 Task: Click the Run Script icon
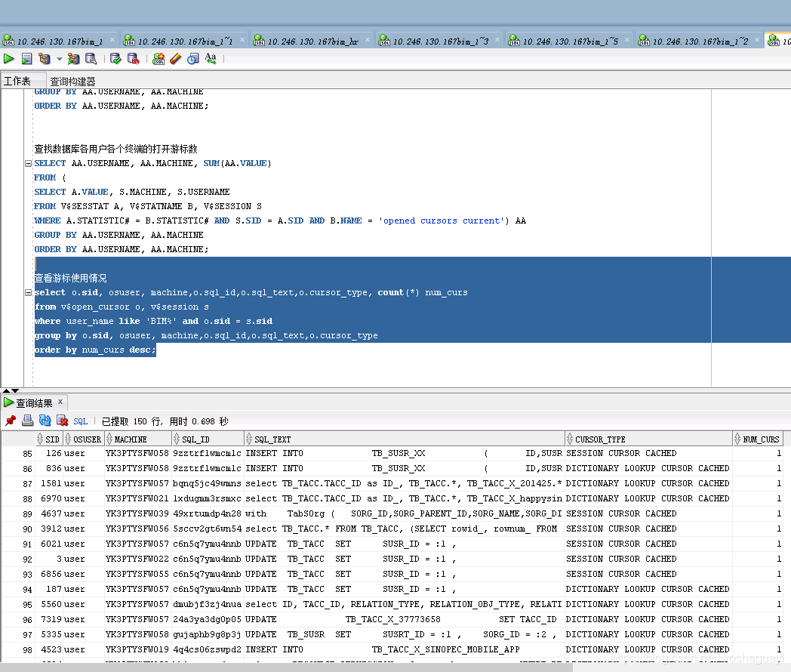point(26,59)
